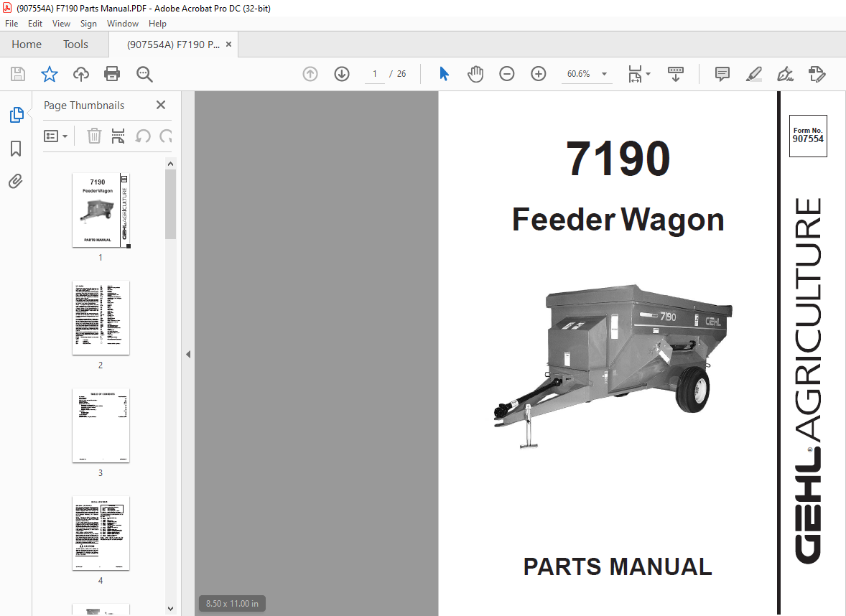This screenshot has height=616, width=846.
Task: Open the Edit menu
Action: [x=35, y=24]
